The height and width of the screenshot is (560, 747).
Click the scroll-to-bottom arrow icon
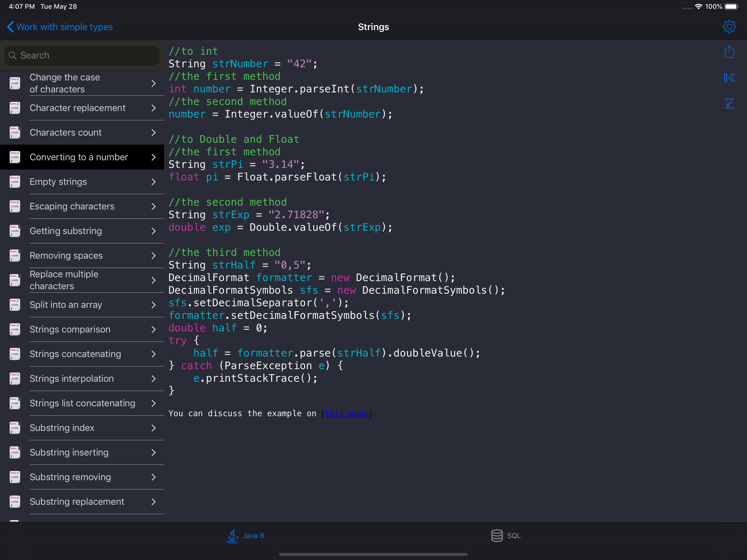[x=729, y=103]
